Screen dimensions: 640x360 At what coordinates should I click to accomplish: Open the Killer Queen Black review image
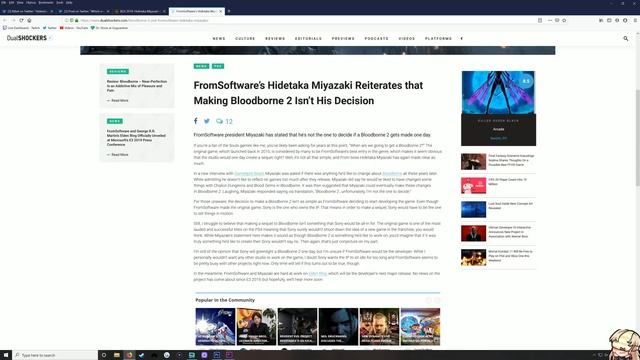click(498, 93)
